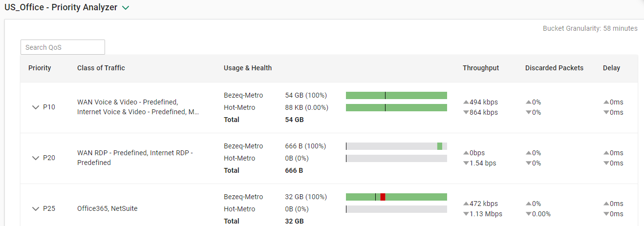Open the US_Office Priority Analyzer dropdown
Viewport: 644px width, 226px height.
(126, 8)
